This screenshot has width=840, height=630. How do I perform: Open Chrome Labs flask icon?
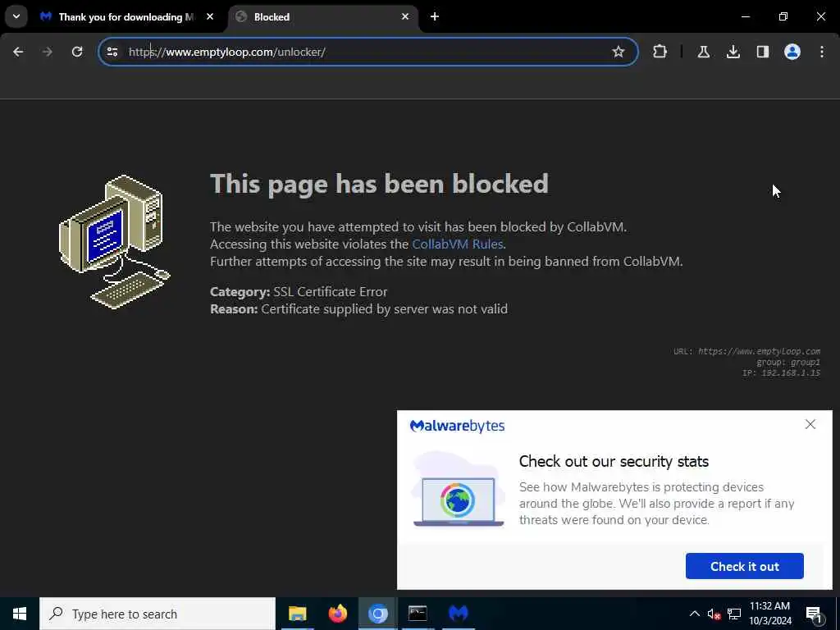point(703,52)
